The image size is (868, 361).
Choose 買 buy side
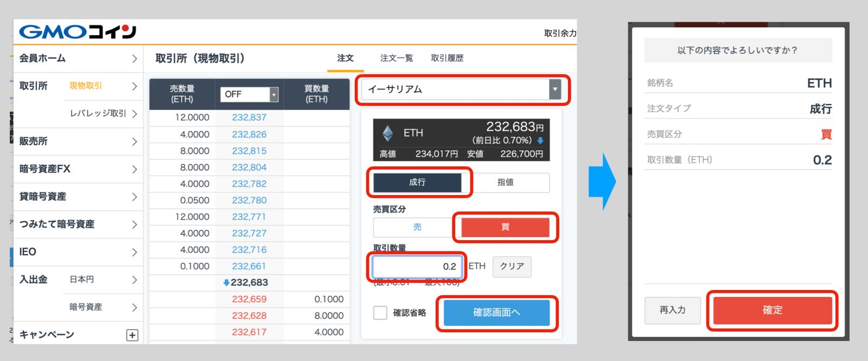tap(506, 227)
